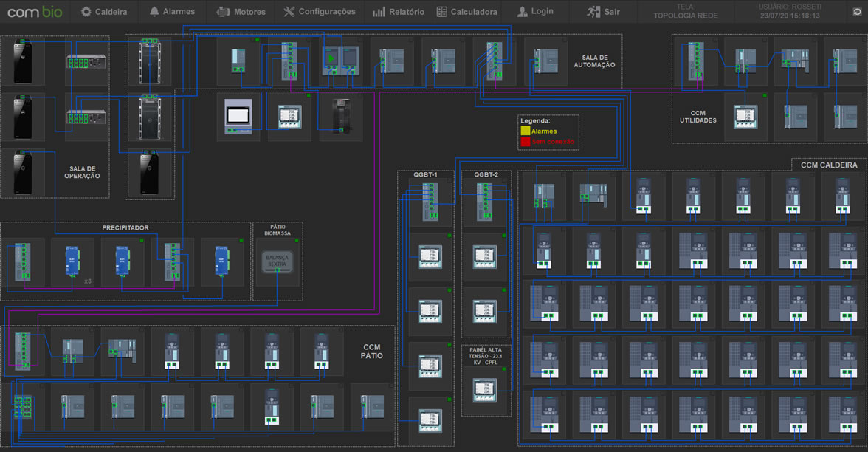Open the Motores section
The height and width of the screenshot is (452, 868).
point(241,12)
